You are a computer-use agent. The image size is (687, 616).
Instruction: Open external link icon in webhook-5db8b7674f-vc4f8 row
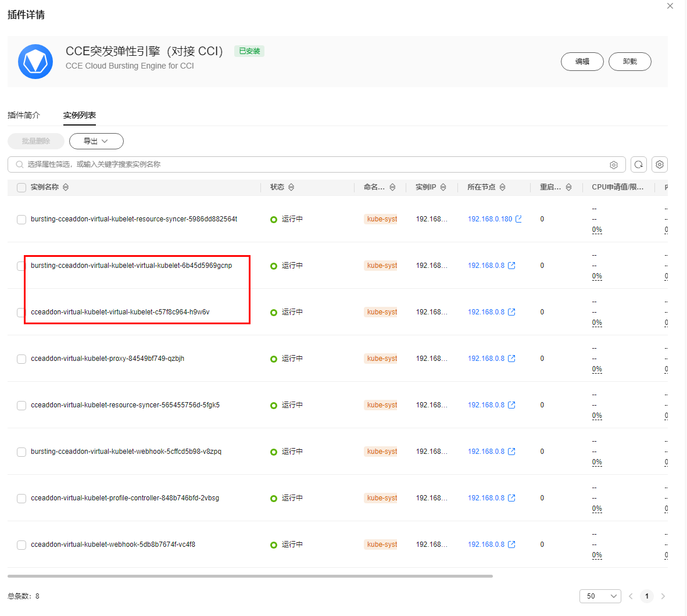[511, 544]
